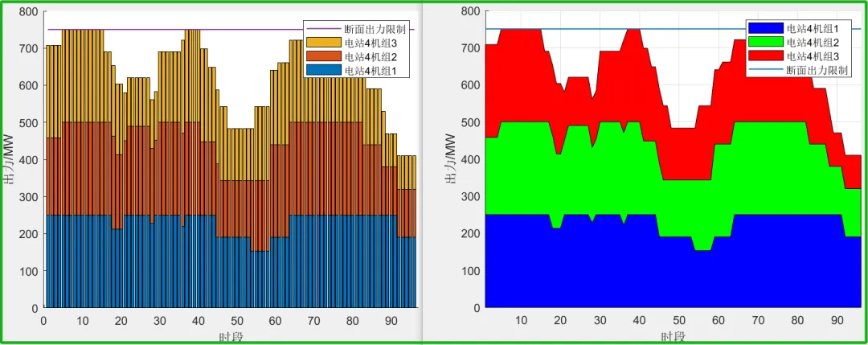Click the blue 电站4机组1 legend swatch in area chart
868x345 pixels.
click(x=766, y=28)
